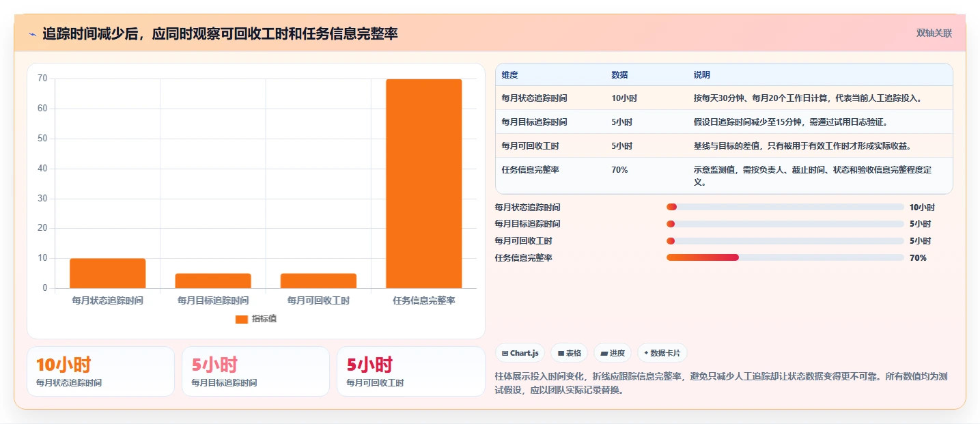Screen dimensions: 980x424
Task: Click the footer note starting 柱体展示投入时间变化
Action: pos(720,384)
